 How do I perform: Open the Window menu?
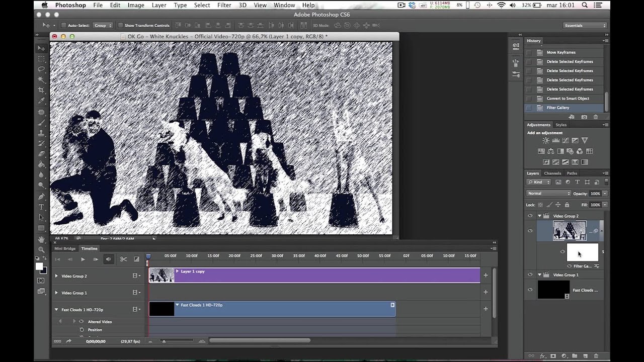pyautogui.click(x=284, y=5)
